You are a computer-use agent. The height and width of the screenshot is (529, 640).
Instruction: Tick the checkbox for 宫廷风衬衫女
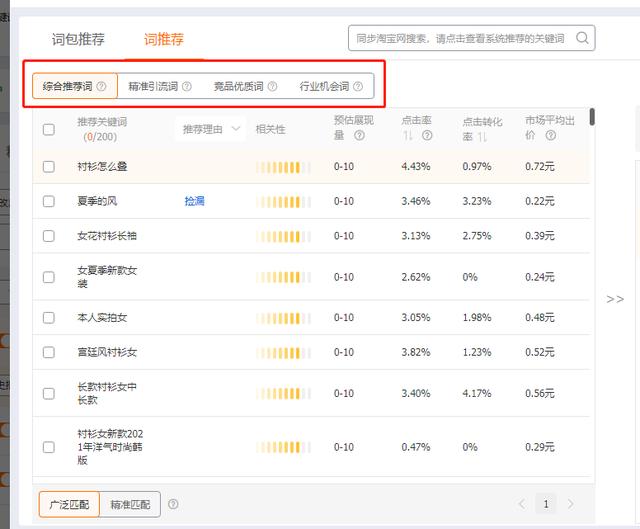49,352
